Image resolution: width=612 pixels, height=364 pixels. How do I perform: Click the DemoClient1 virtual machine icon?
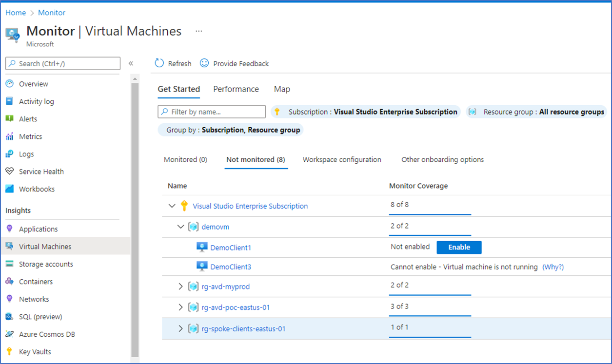pos(202,247)
